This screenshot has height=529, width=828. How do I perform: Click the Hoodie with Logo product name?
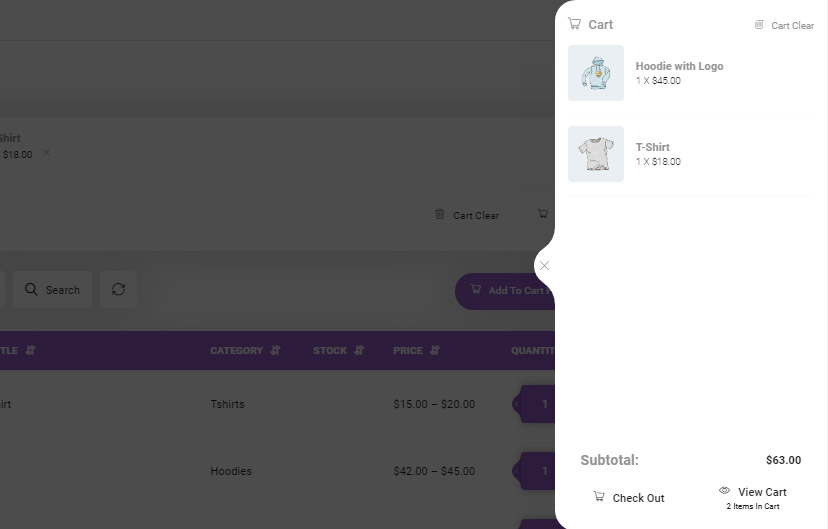click(x=679, y=66)
